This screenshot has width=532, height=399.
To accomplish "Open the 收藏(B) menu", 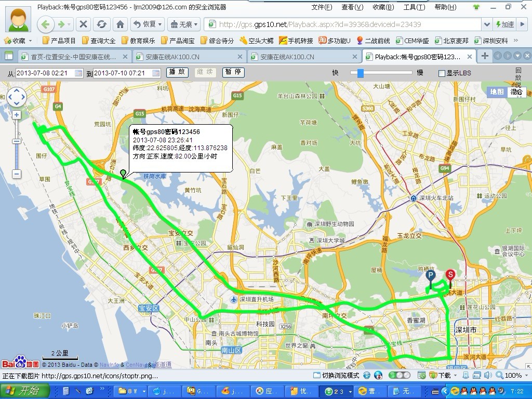I will tap(383, 7).
